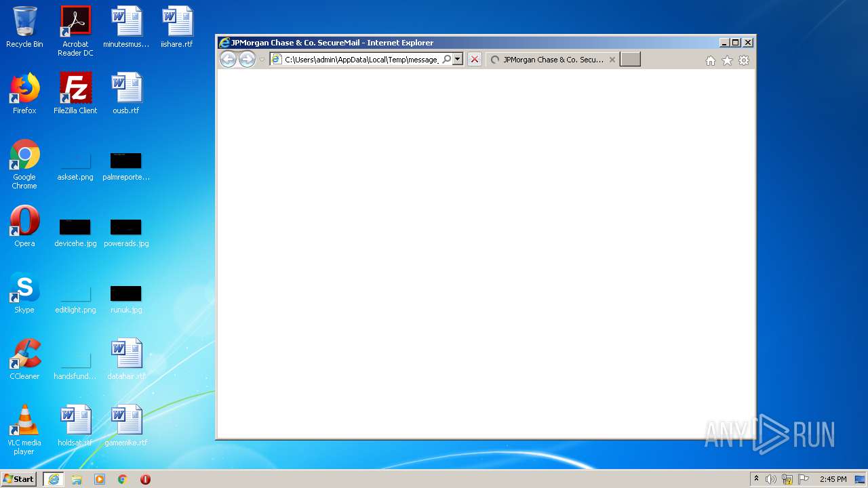The height and width of the screenshot is (488, 868).
Task: Select the Google Chrome desktop shortcut
Action: click(x=24, y=164)
